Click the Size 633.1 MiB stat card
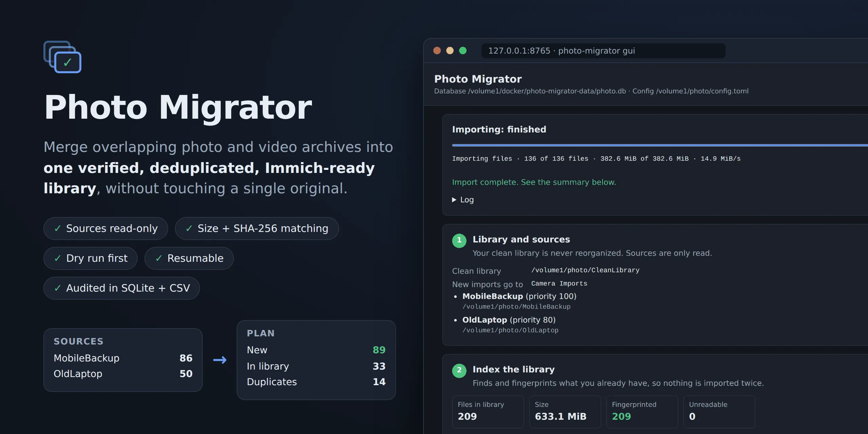Image resolution: width=868 pixels, height=434 pixels. [565, 412]
